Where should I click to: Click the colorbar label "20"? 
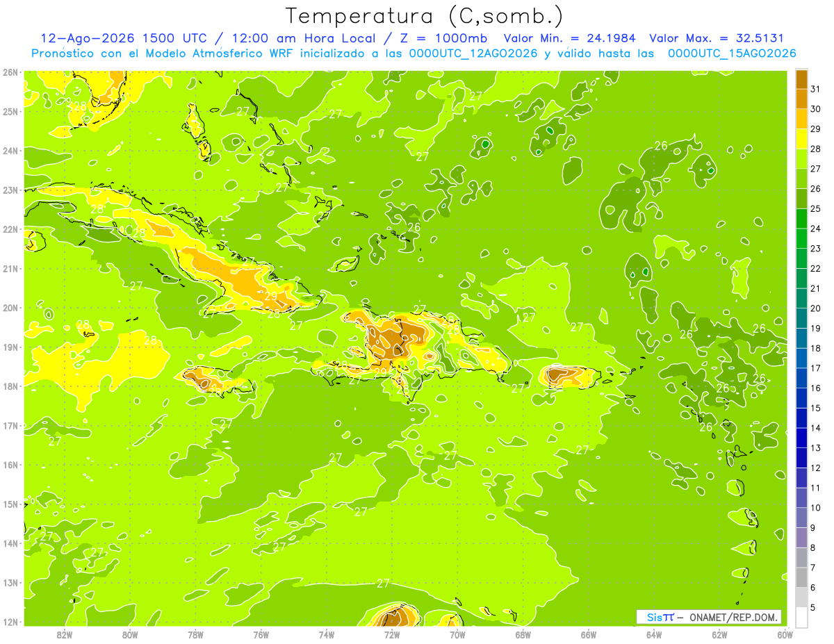pyautogui.click(x=815, y=308)
